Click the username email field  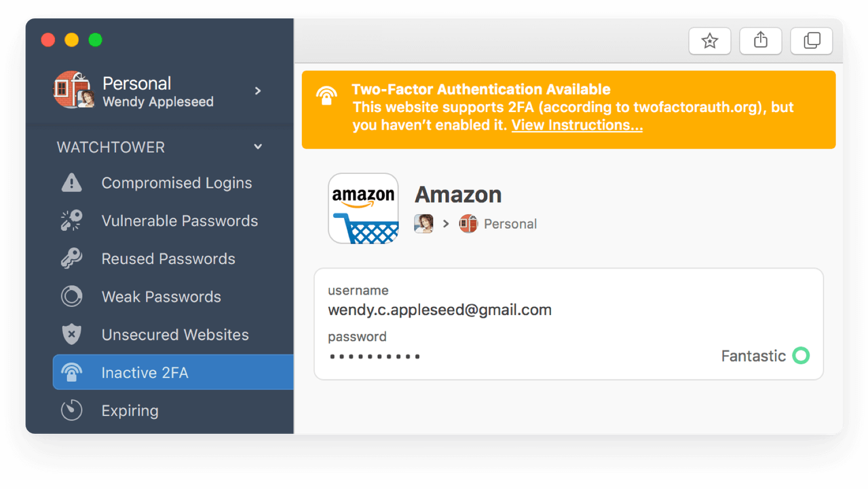(x=439, y=310)
